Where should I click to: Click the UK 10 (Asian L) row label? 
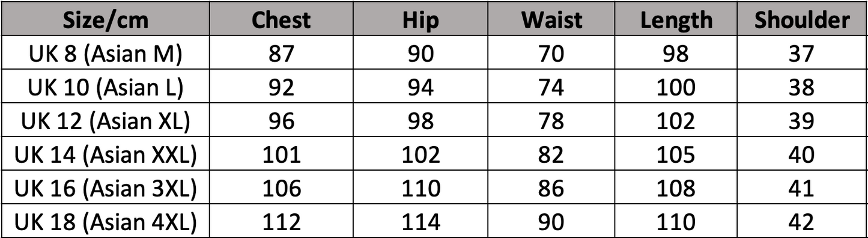coord(105,87)
